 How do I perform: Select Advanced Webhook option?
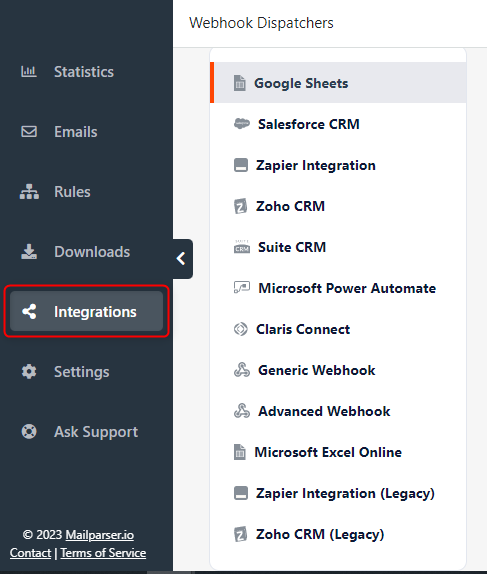338,411
